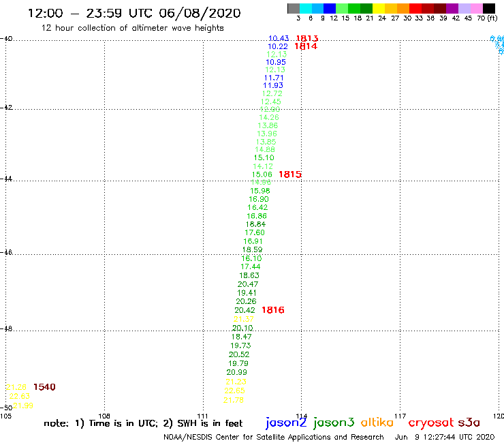The image size is (504, 443).
Task: Click the 17.60 wave height reading
Action: click(255, 232)
